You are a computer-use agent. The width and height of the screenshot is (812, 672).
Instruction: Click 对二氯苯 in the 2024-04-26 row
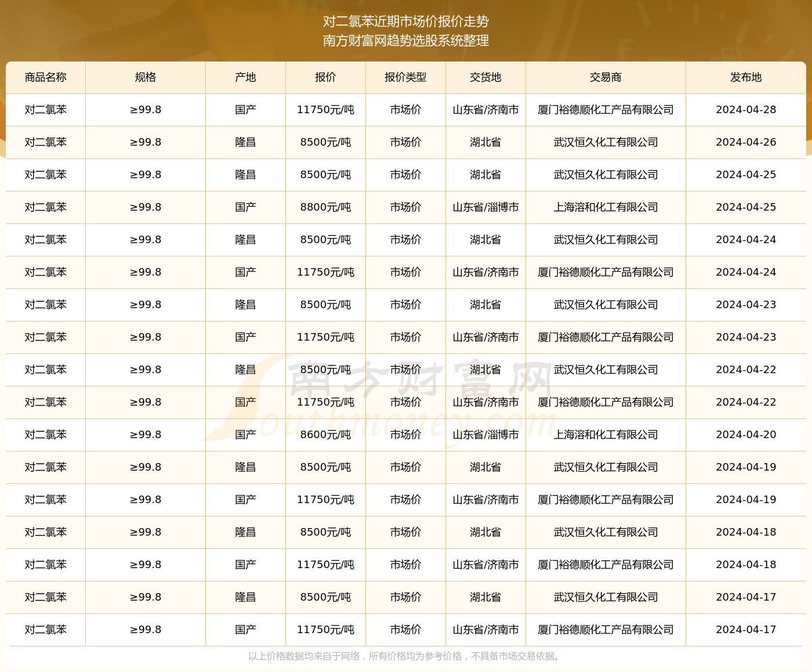coord(46,142)
